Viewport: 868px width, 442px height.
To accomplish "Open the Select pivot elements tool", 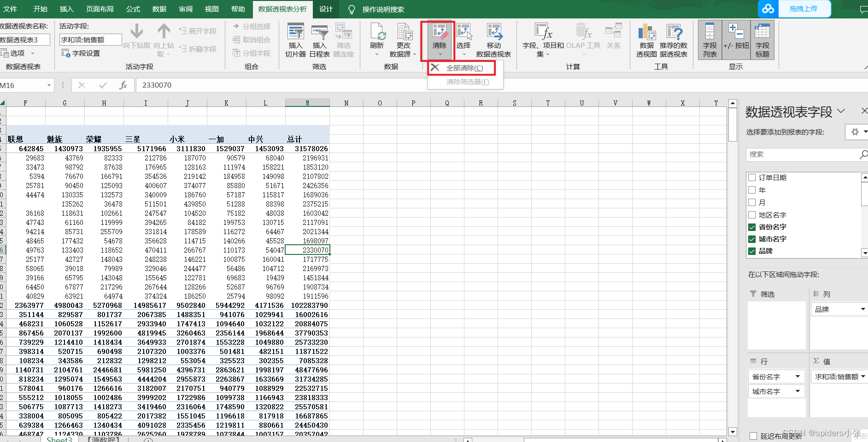I will point(463,41).
